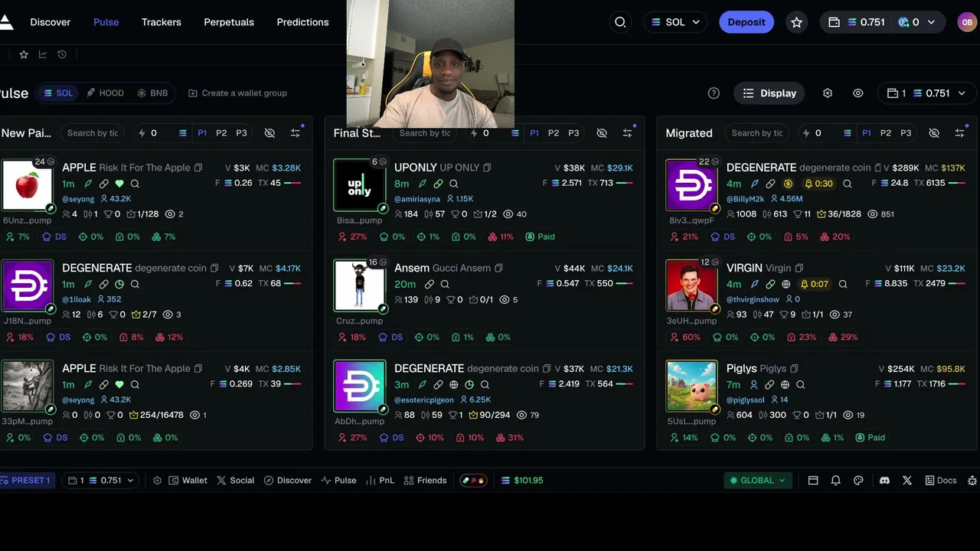Select preset P2 in Migrated column
980x551 pixels.
tap(886, 133)
